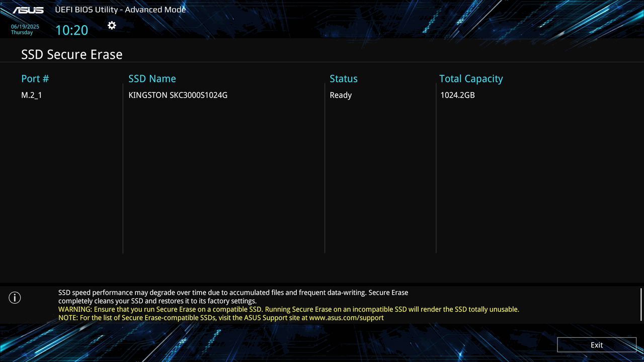Image resolution: width=644 pixels, height=362 pixels.
Task: Open the BIOS settings gear icon
Action: pos(112,25)
